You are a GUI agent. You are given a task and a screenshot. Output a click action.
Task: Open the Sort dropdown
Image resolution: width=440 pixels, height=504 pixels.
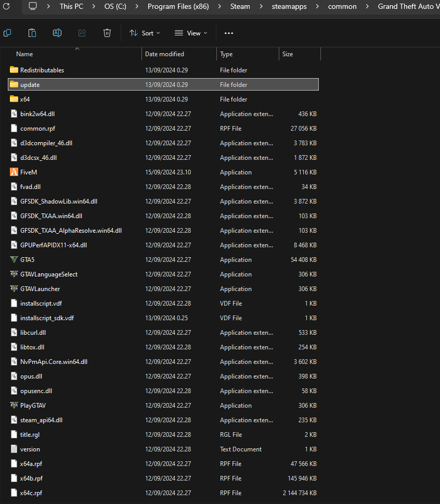coord(144,33)
